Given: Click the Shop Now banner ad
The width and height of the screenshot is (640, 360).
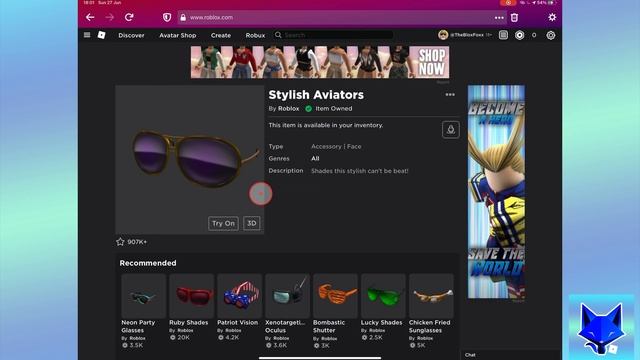Looking at the screenshot, I should coord(320,62).
